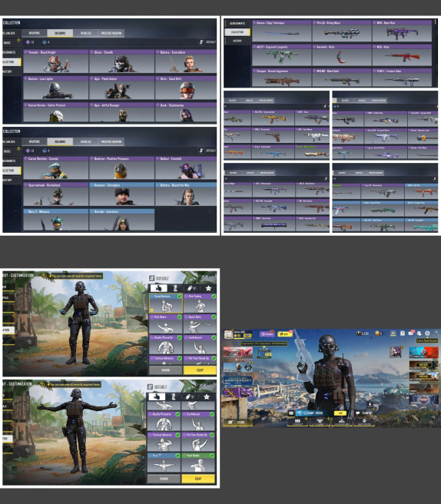Open Achievements tab in top-right weapon panel
The height and width of the screenshot is (504, 441).
pos(237,24)
